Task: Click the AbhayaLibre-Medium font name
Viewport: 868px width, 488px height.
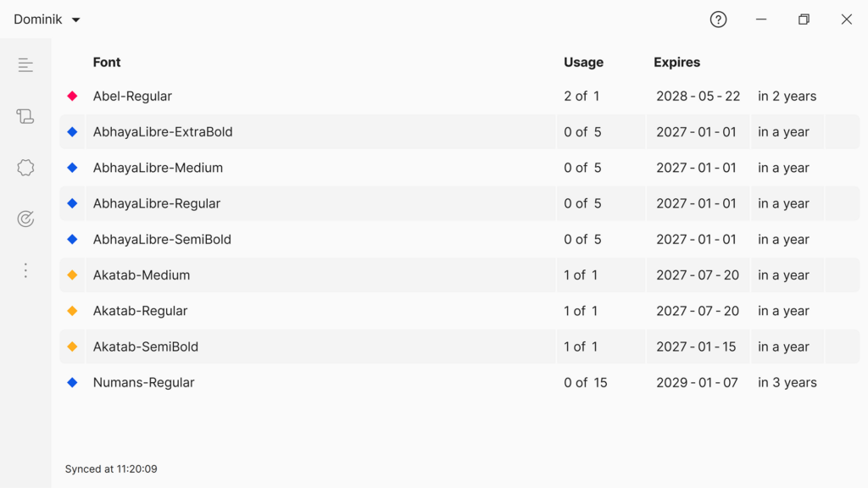Action: tap(158, 168)
